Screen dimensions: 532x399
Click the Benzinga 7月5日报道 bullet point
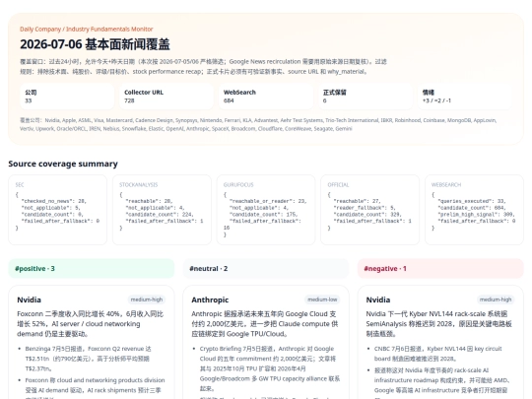click(x=89, y=359)
